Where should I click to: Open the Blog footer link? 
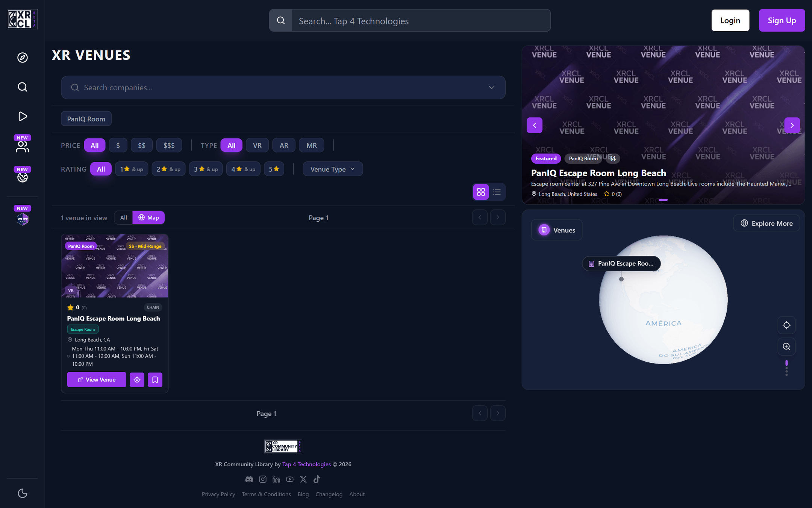pyautogui.click(x=303, y=494)
